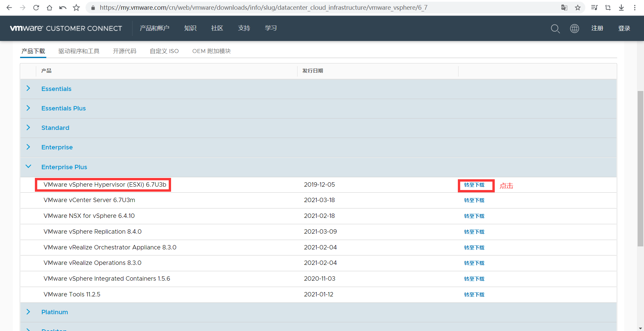Open the browser home page icon
This screenshot has width=644, height=331.
[x=49, y=7]
